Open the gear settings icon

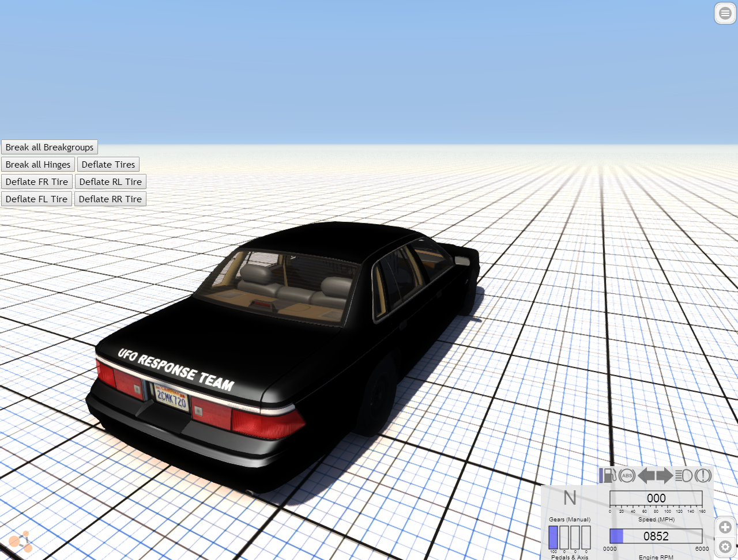[725, 546]
